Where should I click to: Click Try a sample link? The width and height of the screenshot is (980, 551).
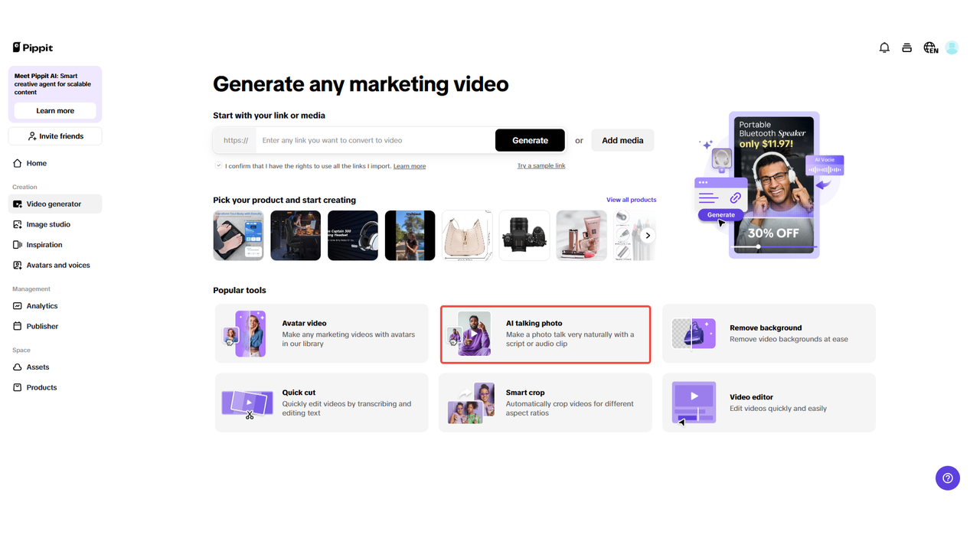(541, 165)
